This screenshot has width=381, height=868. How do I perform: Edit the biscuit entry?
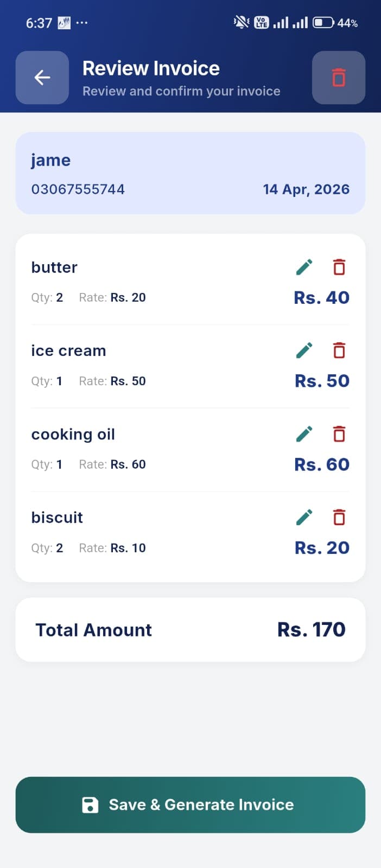304,517
